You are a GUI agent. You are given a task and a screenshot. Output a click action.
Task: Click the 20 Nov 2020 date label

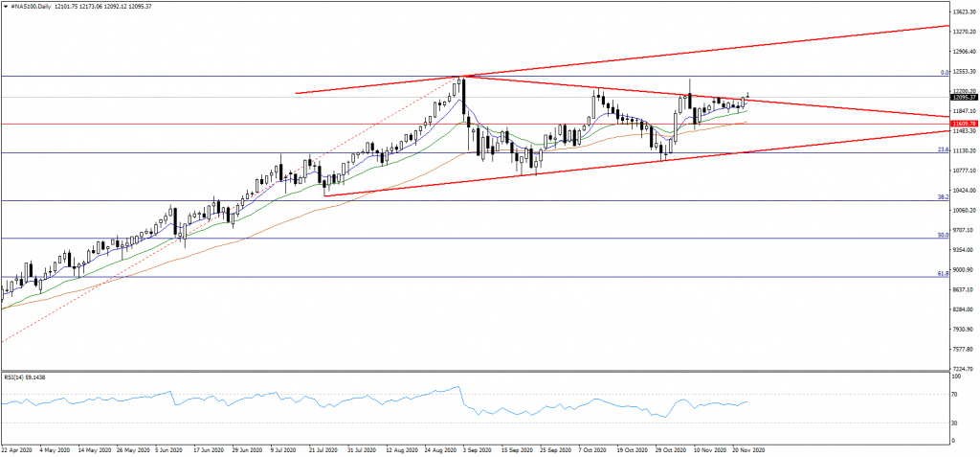pyautogui.click(x=748, y=448)
